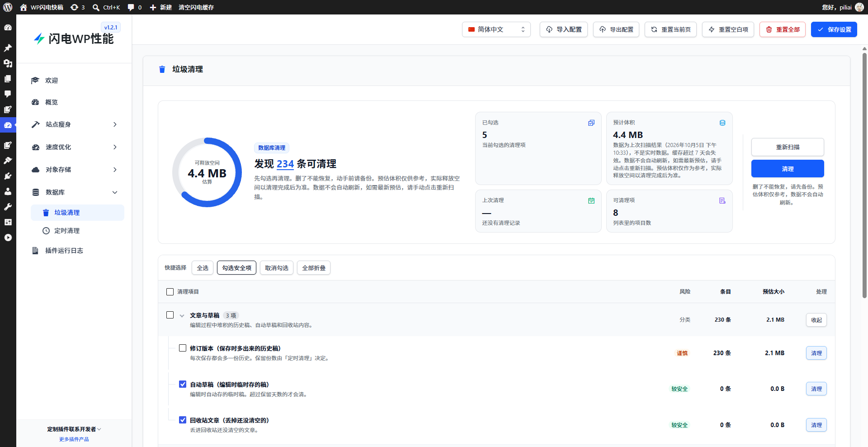Viewport: 868px width, 447px height.
Task: Open the updates icon showing 3
Action: [78, 7]
